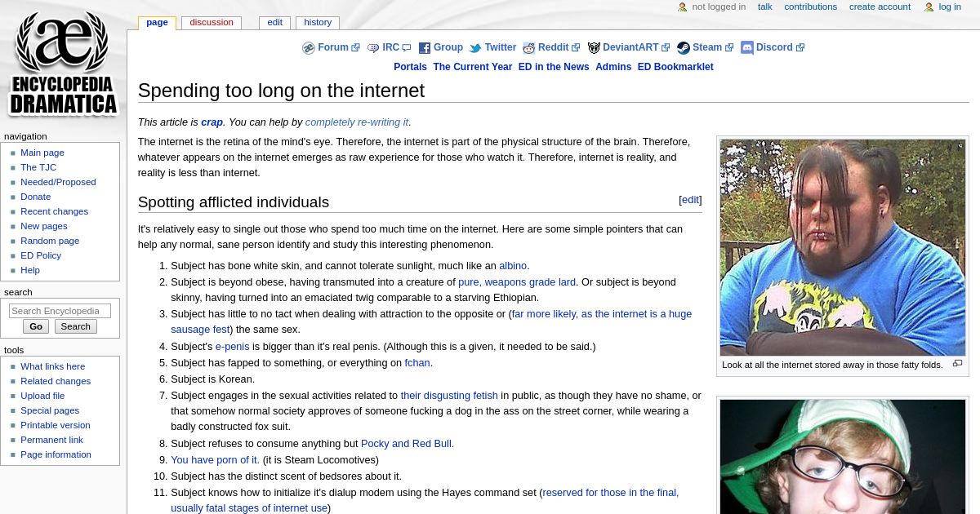This screenshot has height=514, width=980.
Task: Open the talk link
Action: pos(765,7)
